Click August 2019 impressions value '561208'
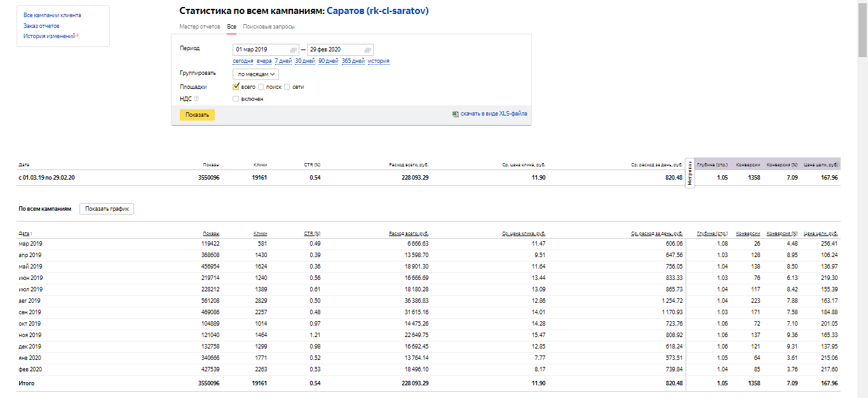The image size is (868, 398). click(x=209, y=300)
